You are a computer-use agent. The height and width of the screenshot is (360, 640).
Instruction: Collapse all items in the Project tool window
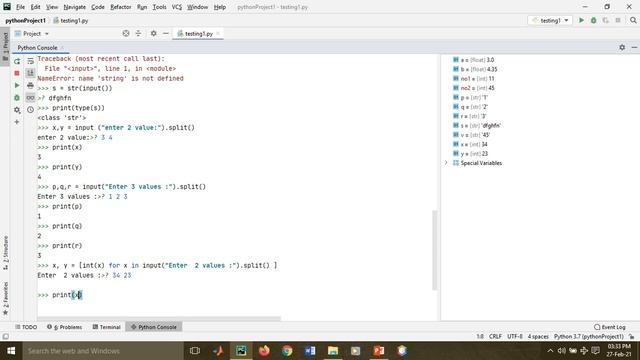click(138, 33)
